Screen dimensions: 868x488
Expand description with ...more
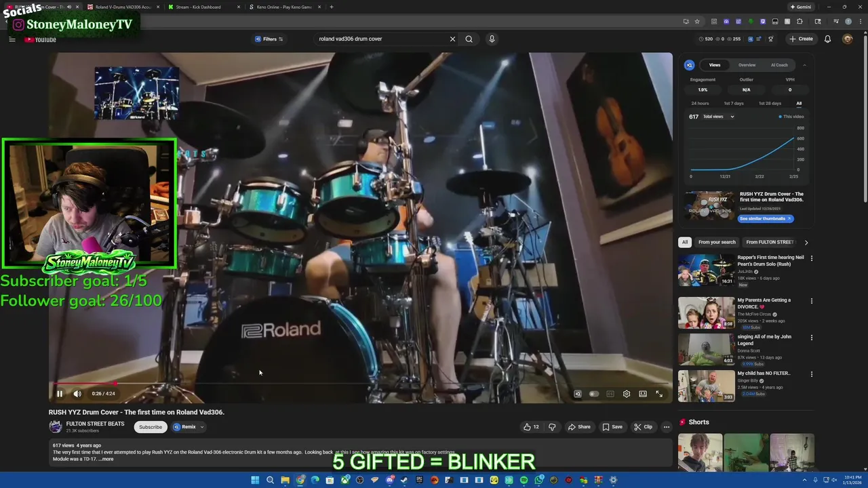tap(107, 459)
